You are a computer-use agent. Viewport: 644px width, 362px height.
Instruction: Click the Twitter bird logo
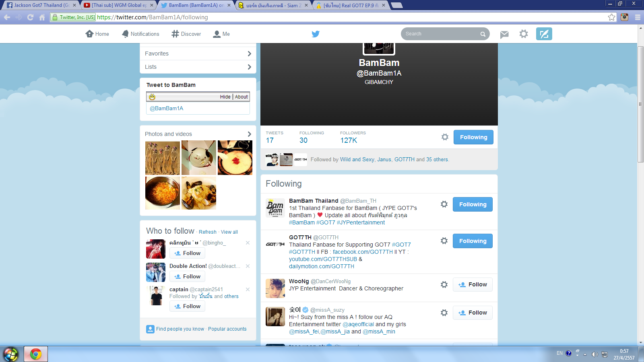[x=316, y=34]
